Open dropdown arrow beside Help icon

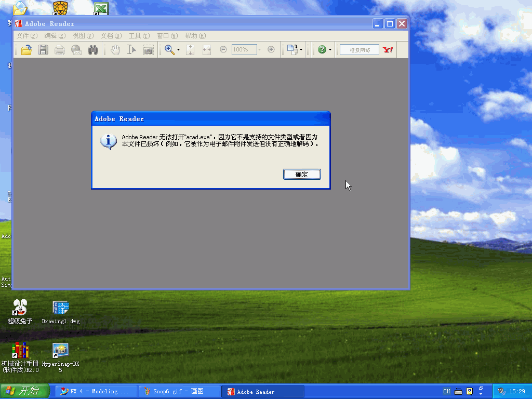330,50
